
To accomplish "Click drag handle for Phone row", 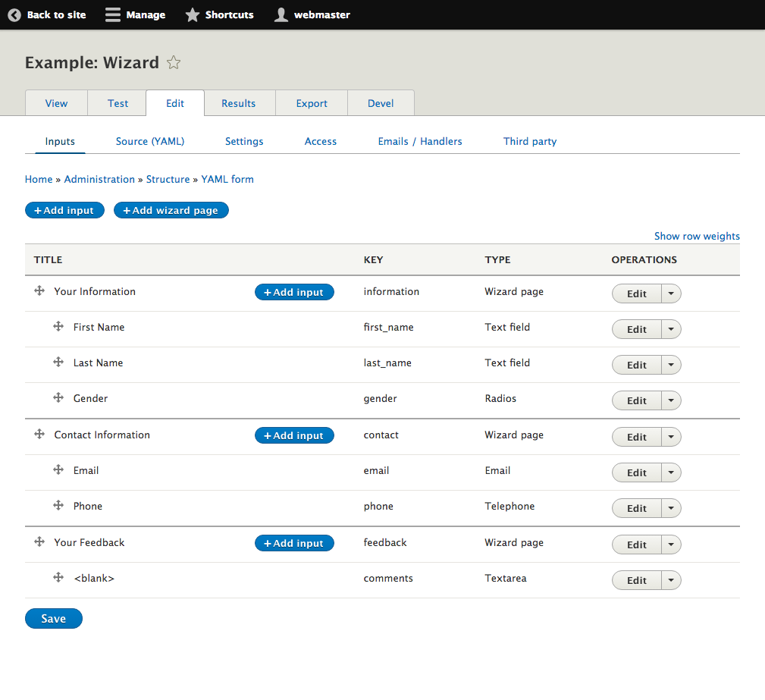I will coord(58,505).
